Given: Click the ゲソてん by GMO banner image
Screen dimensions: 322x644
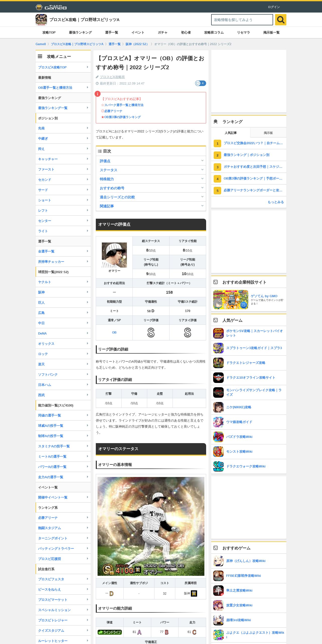Looking at the screenshot, I should (231, 300).
